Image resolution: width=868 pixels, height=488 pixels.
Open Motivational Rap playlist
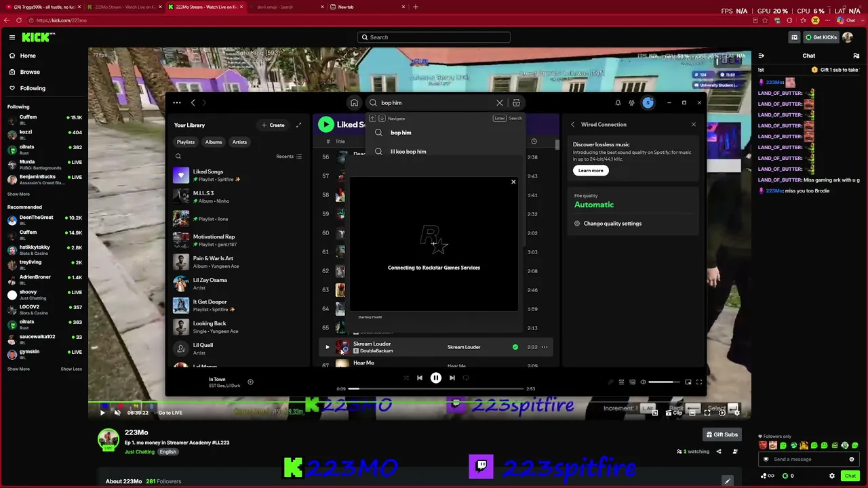click(x=237, y=241)
